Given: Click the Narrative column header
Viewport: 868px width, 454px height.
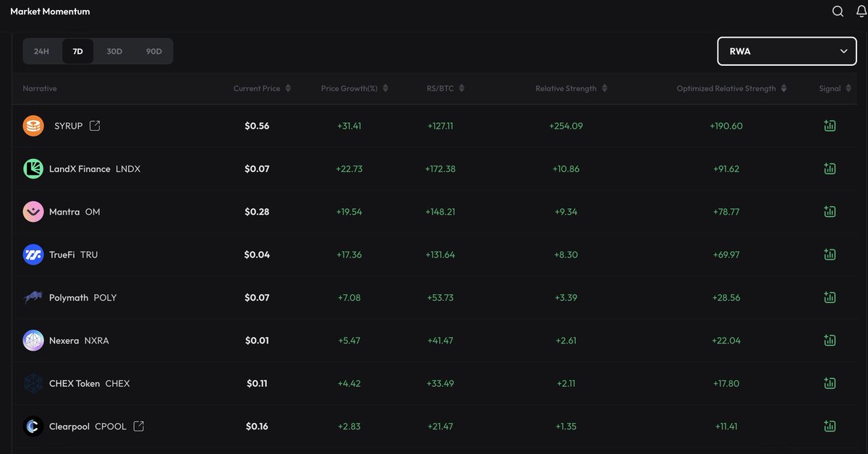Looking at the screenshot, I should [x=40, y=88].
